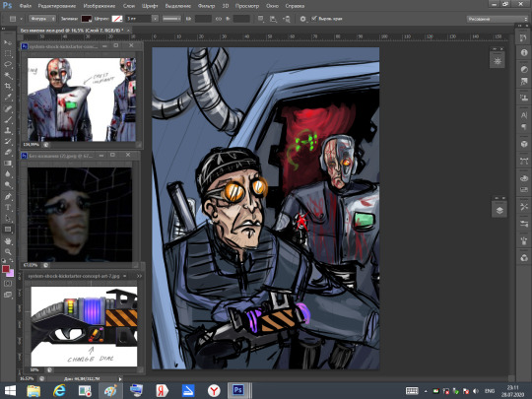Select the Move tool
532x399 pixels.
click(8, 42)
